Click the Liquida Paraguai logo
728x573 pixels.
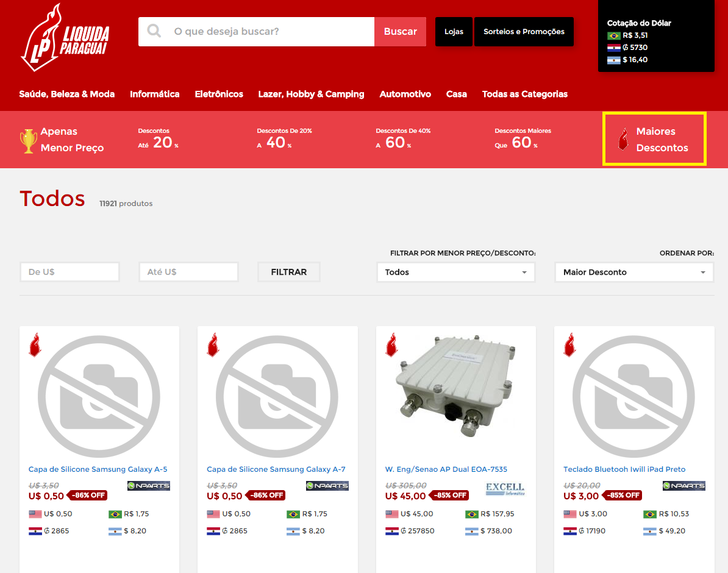tap(65, 37)
